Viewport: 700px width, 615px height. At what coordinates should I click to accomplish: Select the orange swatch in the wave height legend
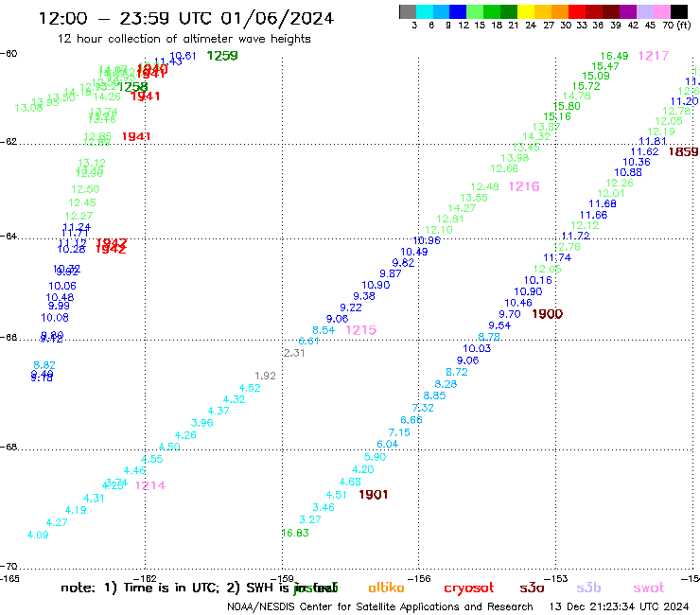click(560, 11)
